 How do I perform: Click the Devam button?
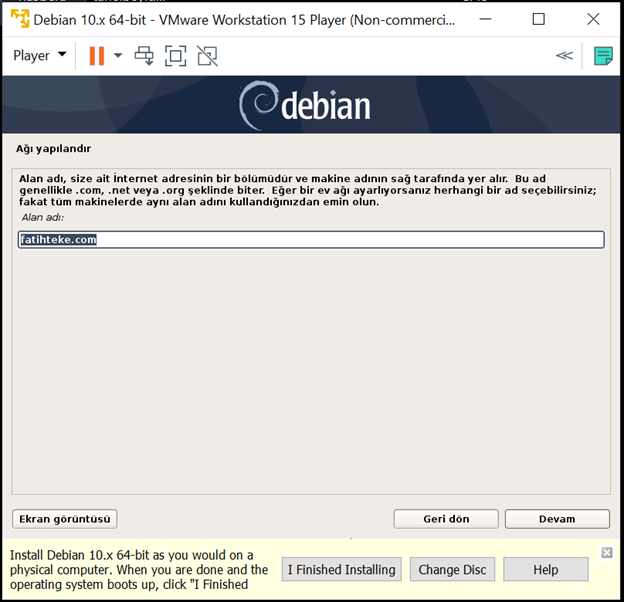[557, 519]
